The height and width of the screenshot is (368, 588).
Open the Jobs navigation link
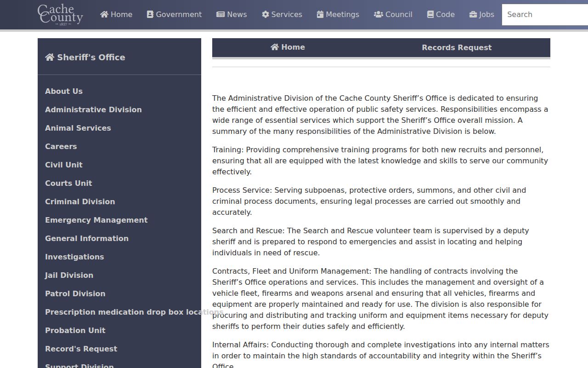coord(482,14)
